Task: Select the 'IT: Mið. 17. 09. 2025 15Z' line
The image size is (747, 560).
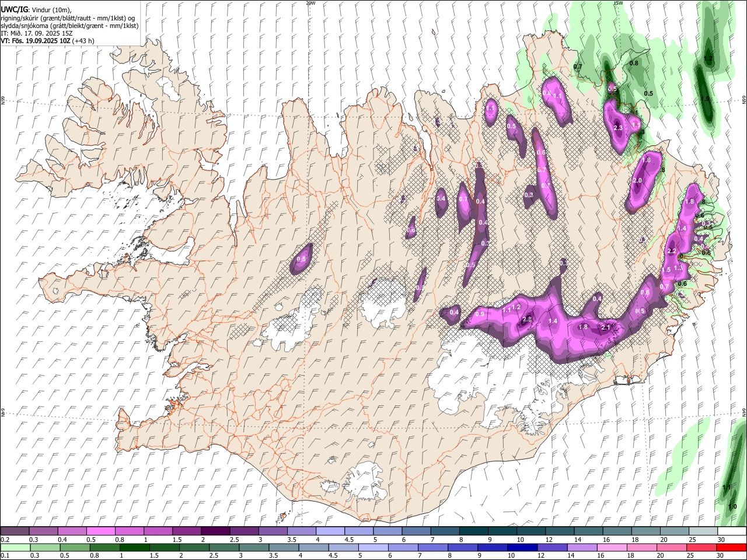Action: tap(37, 33)
